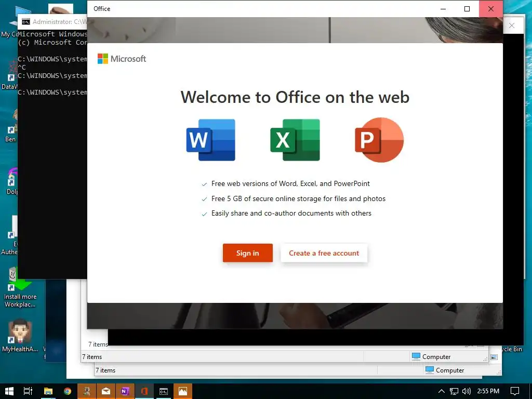This screenshot has width=532, height=399.
Task: Switch to OneNote on the taskbar
Action: click(125, 391)
